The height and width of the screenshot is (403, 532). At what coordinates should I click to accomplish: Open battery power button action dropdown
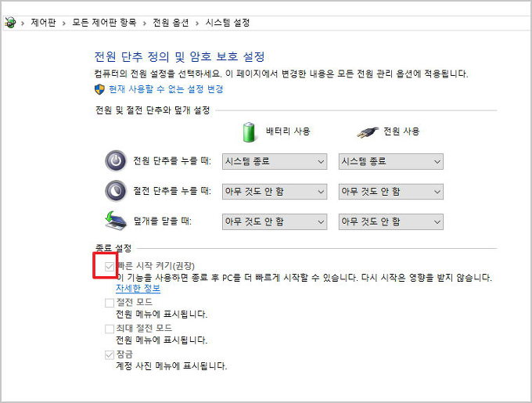coord(274,162)
